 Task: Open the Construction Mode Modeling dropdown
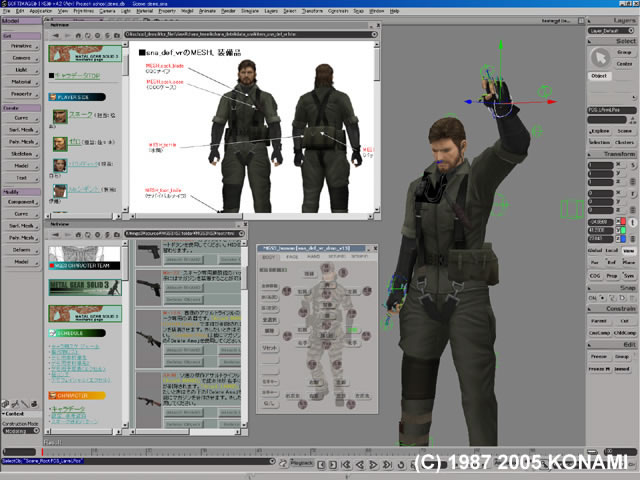point(21,431)
